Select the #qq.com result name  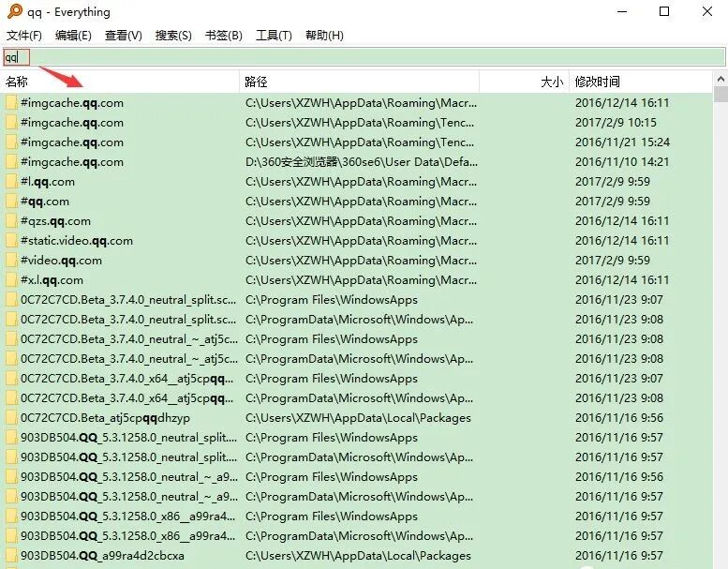pos(45,202)
